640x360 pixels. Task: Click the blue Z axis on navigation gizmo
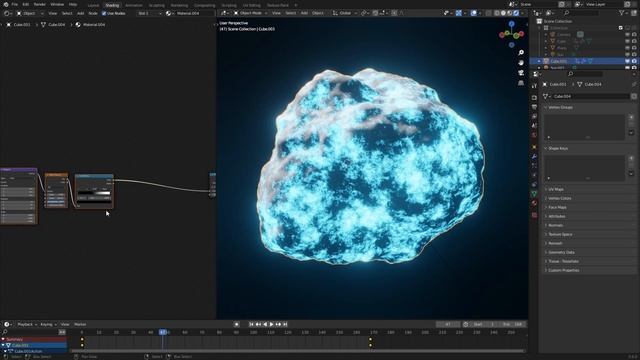511,24
